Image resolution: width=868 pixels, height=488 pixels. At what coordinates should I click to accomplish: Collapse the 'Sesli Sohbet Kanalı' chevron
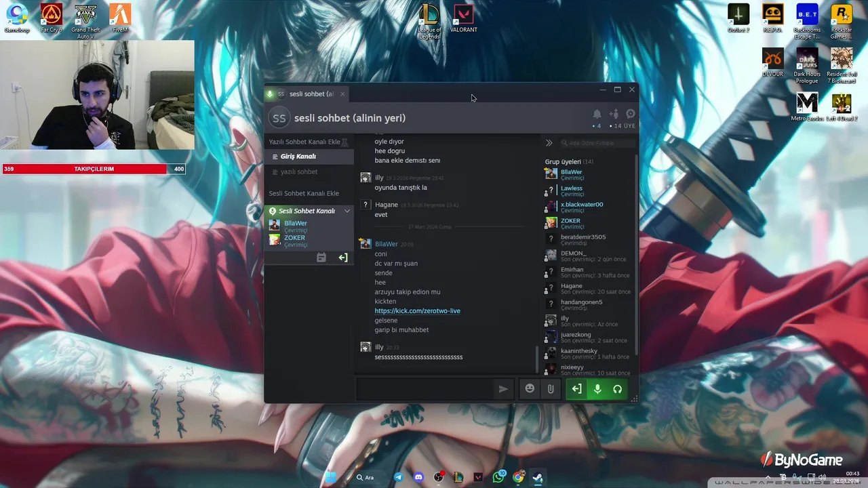(x=347, y=211)
